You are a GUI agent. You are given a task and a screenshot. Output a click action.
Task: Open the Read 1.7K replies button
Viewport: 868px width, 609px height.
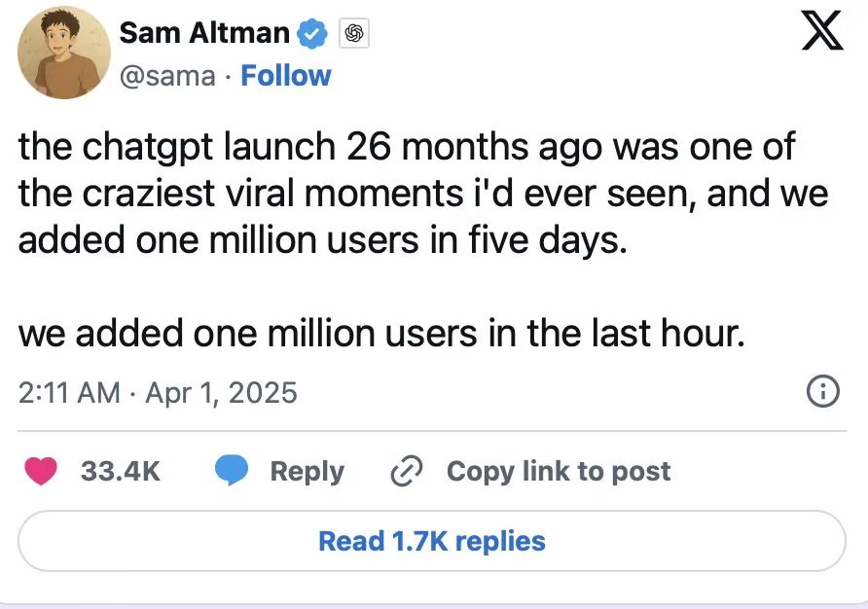432,541
